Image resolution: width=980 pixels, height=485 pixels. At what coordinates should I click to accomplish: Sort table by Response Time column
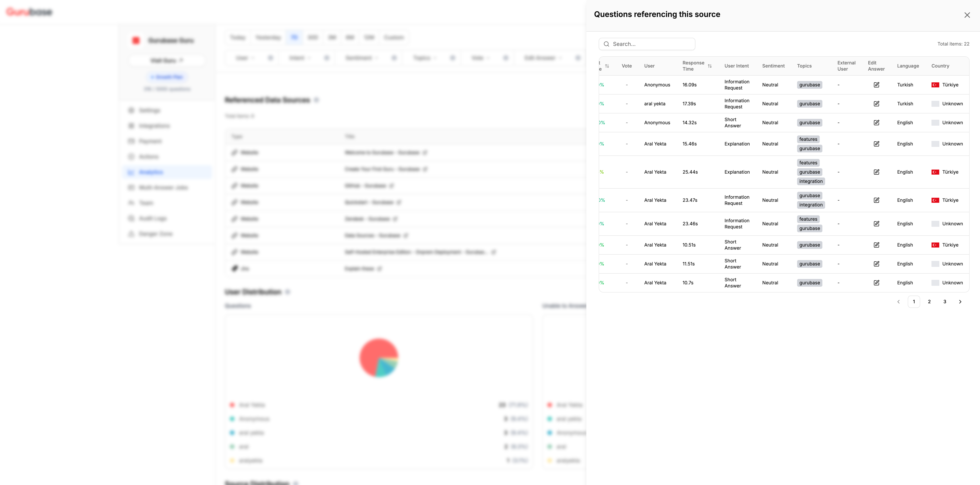tap(710, 66)
